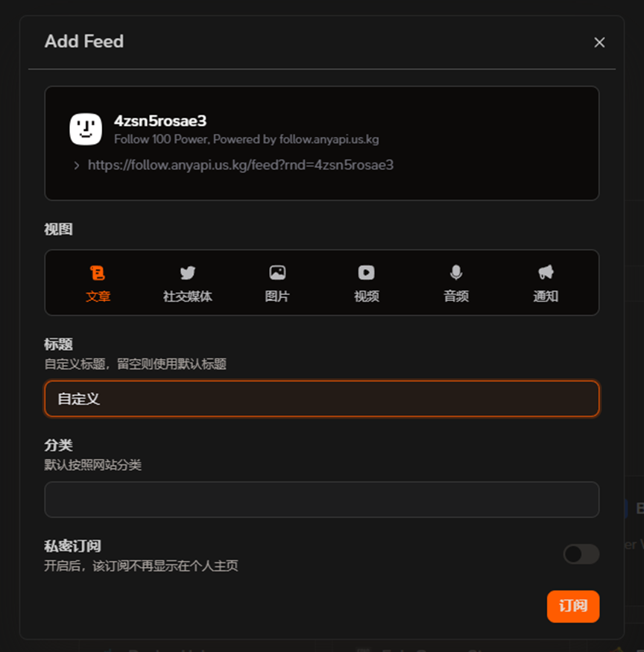Click the feed's smiley face avatar
Image resolution: width=644 pixels, height=652 pixels.
tap(86, 130)
